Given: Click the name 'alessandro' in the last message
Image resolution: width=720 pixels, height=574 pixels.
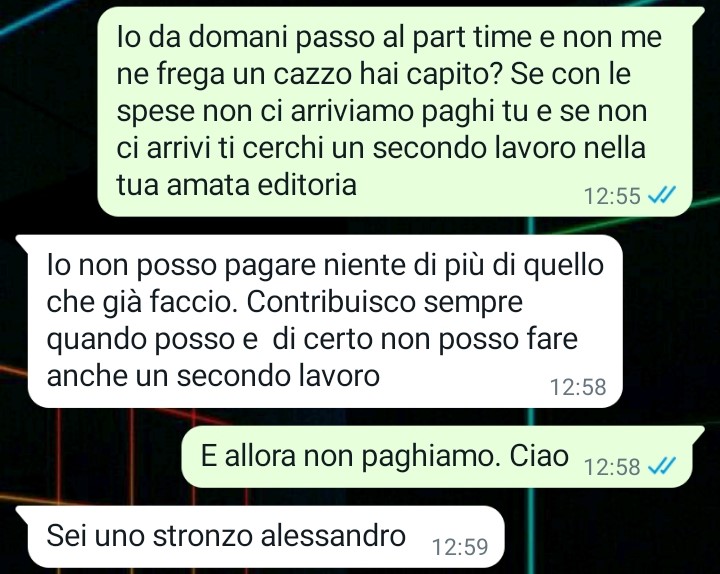Looking at the screenshot, I should pyautogui.click(x=333, y=535).
